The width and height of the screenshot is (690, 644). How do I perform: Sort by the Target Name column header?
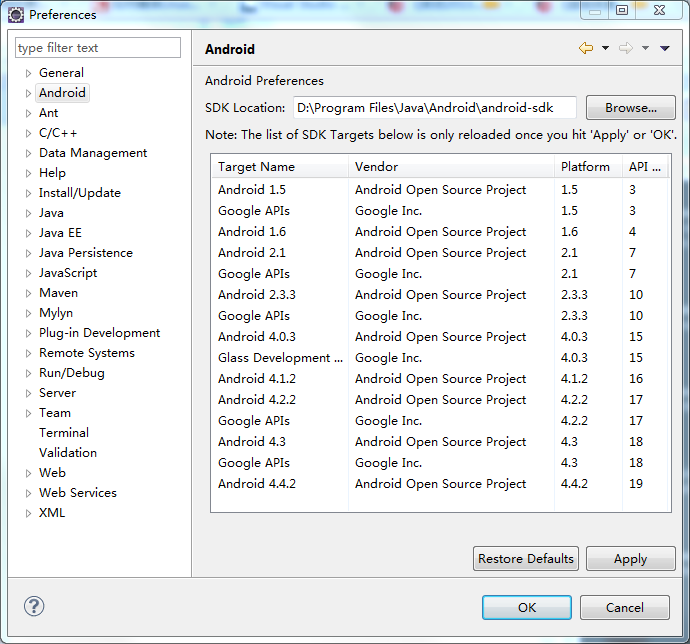pyautogui.click(x=280, y=167)
